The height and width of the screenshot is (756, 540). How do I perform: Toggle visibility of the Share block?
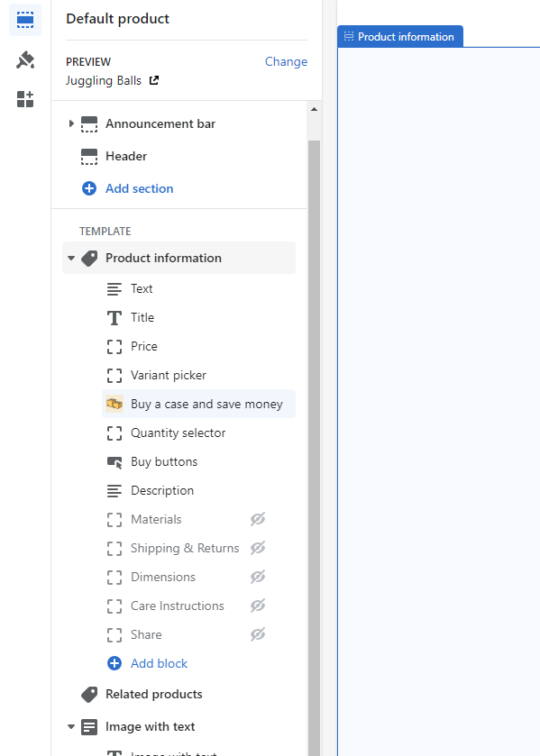[x=258, y=634]
